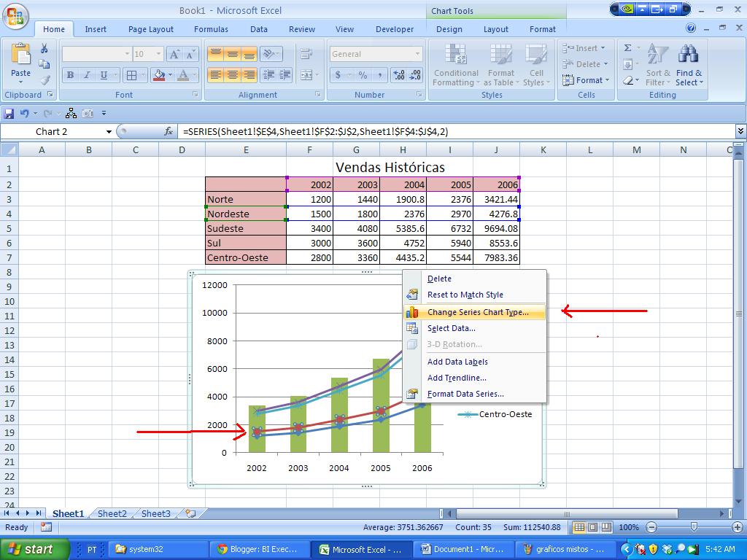747x560 pixels.
Task: Toggle Bold formatting
Action: click(x=71, y=75)
